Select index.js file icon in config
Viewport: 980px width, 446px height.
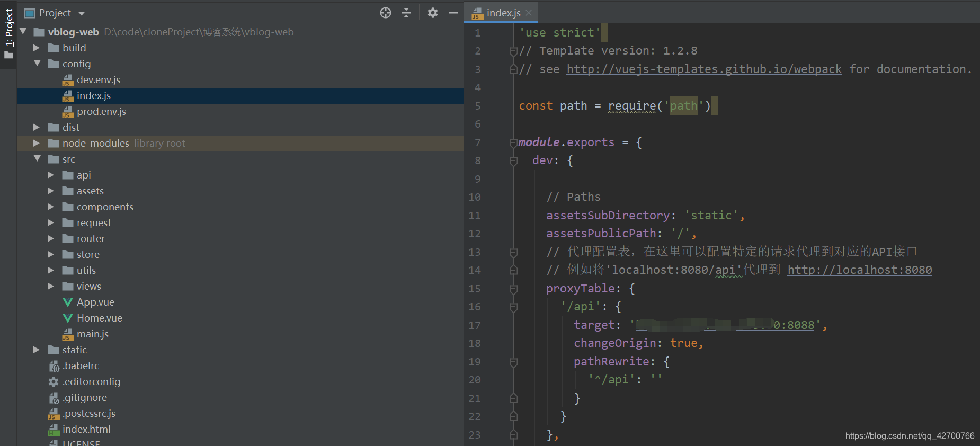tap(68, 96)
